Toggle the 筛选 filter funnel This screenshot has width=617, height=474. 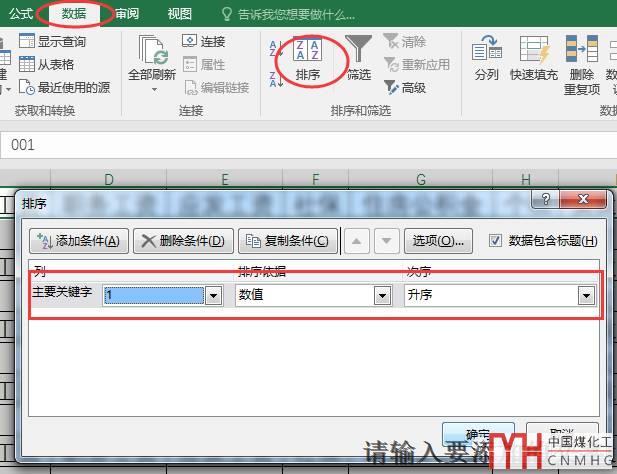[358, 57]
